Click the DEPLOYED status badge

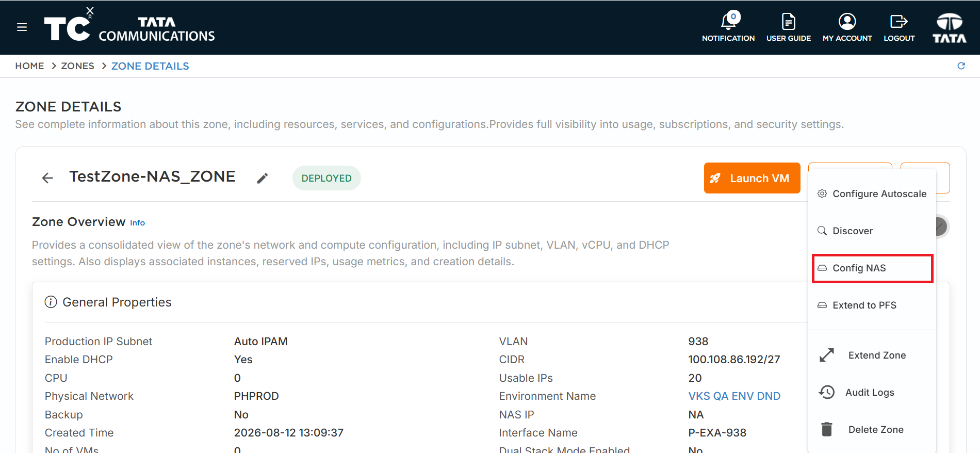(x=326, y=178)
